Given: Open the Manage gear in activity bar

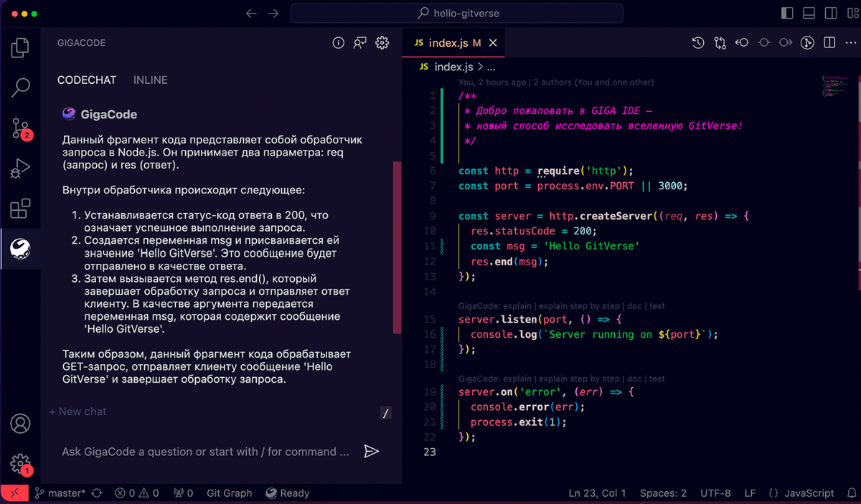Looking at the screenshot, I should [20, 464].
